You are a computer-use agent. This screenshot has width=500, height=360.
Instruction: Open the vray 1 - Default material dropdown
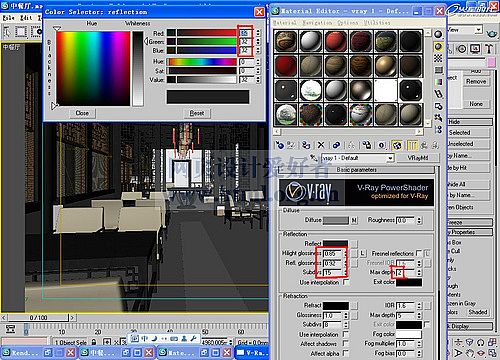point(357,158)
